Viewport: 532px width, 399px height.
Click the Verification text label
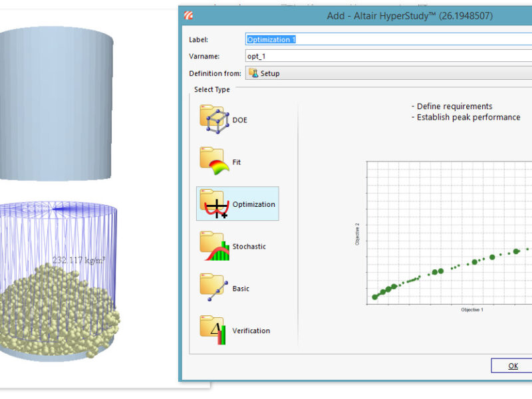click(251, 331)
